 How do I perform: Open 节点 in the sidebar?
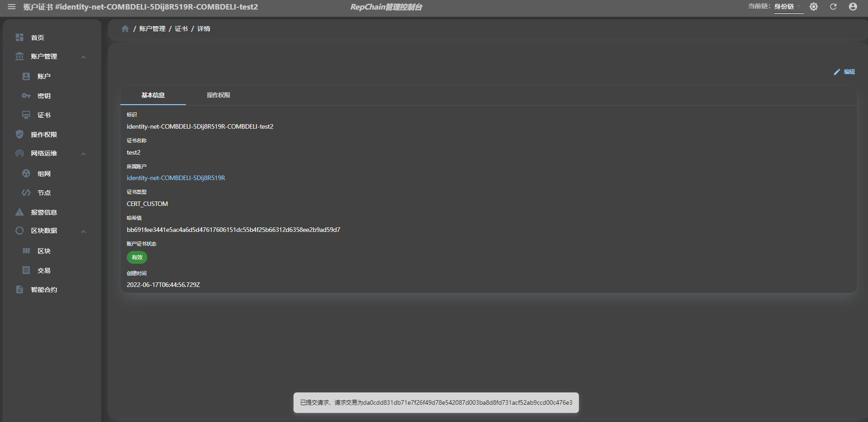point(44,193)
